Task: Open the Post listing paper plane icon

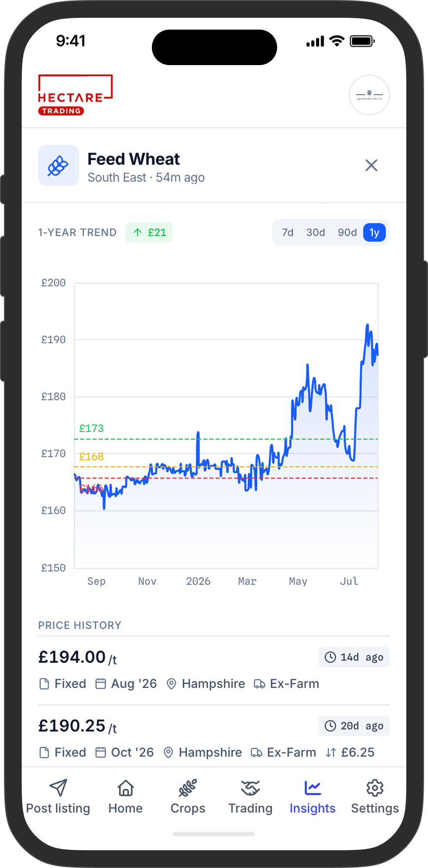Action: pyautogui.click(x=58, y=788)
